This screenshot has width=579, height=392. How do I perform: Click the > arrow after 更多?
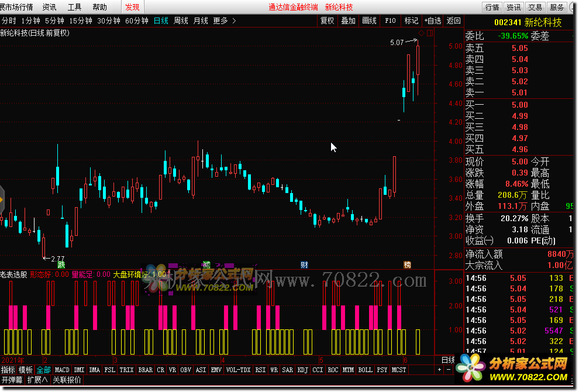point(234,20)
